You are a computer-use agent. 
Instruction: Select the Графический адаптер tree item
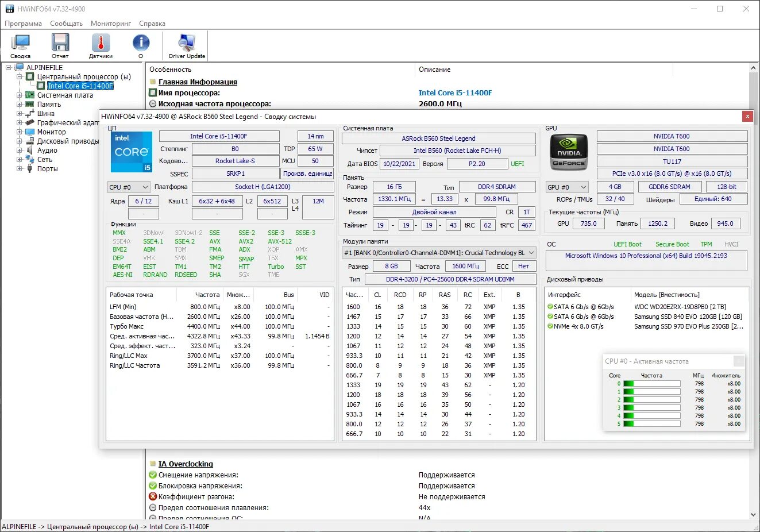[x=68, y=123]
